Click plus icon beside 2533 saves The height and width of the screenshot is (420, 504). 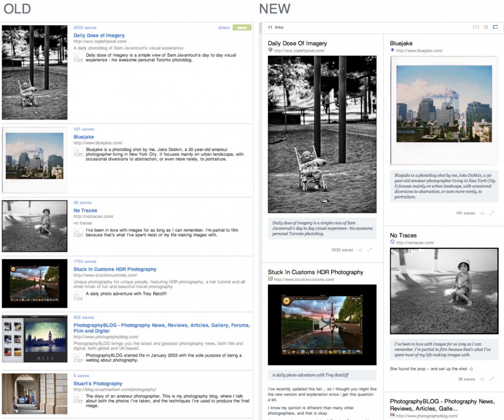(x=360, y=250)
